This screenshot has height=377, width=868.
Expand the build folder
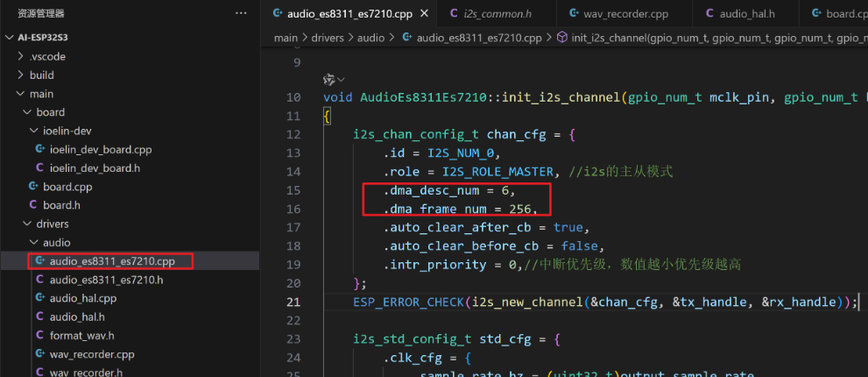[x=20, y=75]
